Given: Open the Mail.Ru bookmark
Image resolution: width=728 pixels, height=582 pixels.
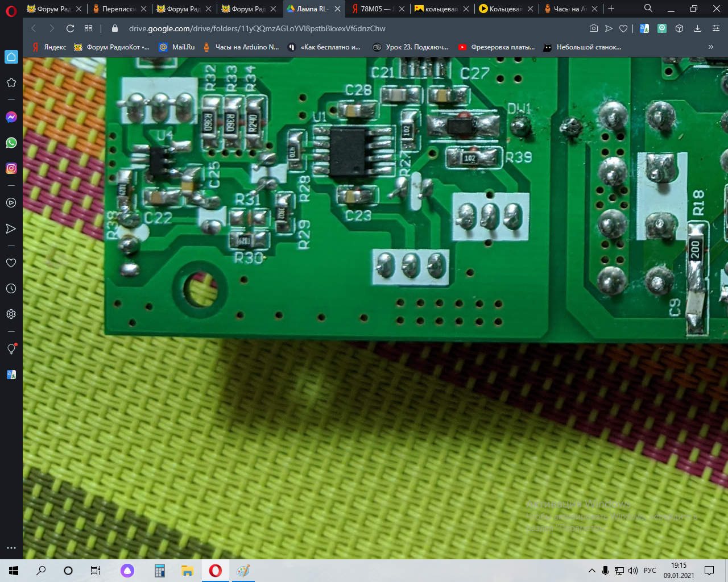Looking at the screenshot, I should tap(177, 47).
